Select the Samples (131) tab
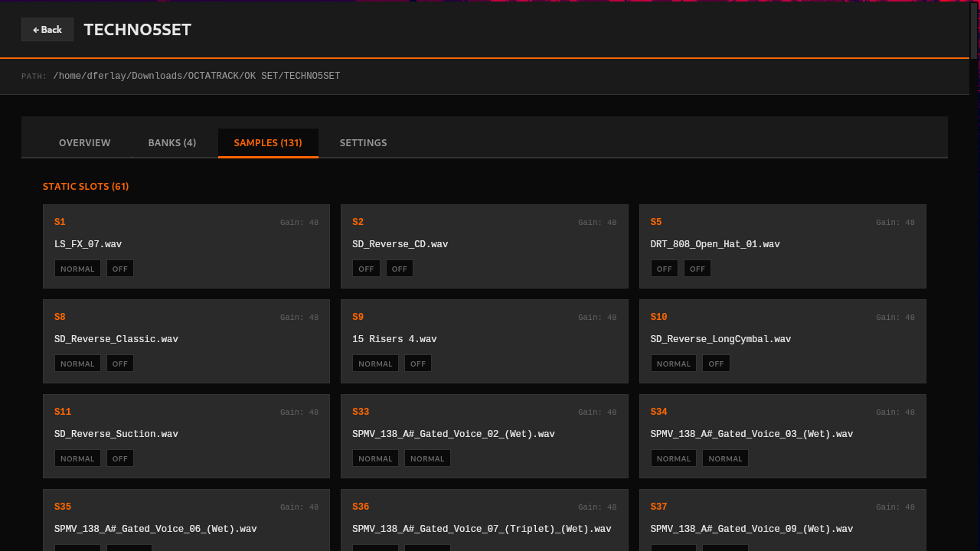The height and width of the screenshot is (551, 980). [268, 143]
